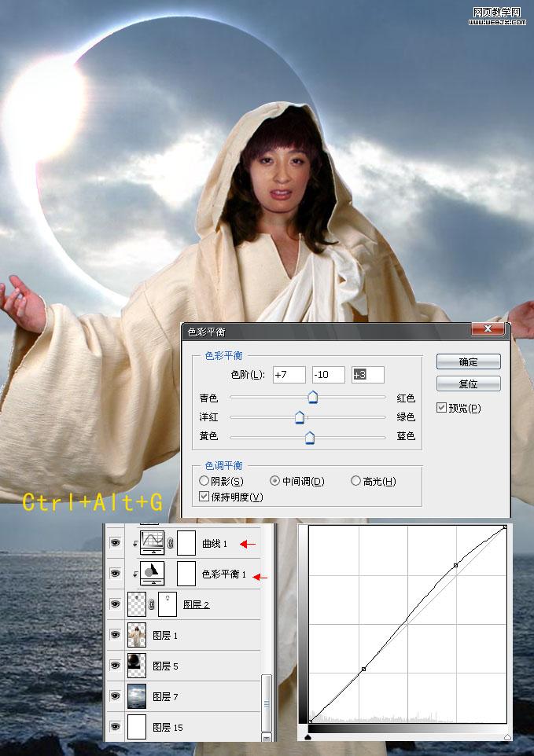Toggle the 预览 preview checkbox

[x=441, y=408]
